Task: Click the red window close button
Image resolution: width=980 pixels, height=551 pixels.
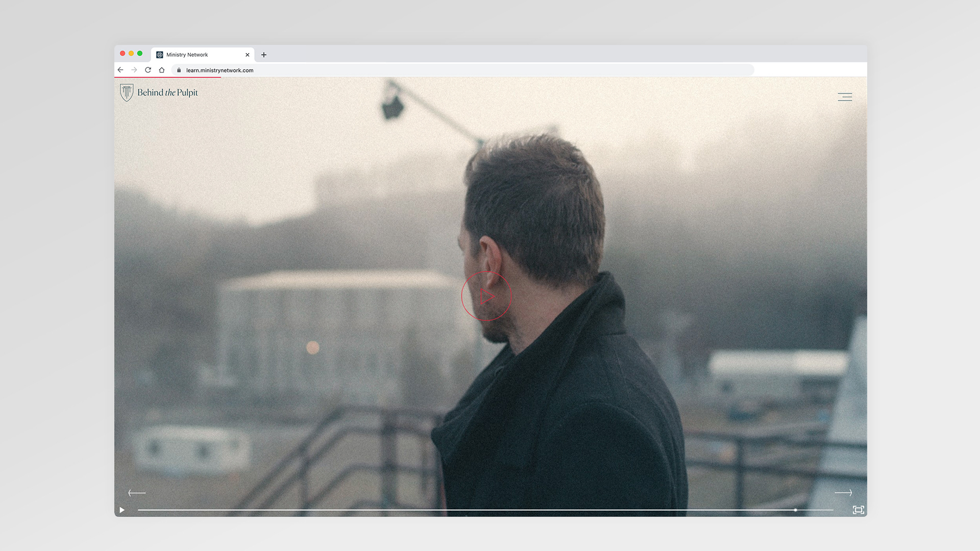Action: (122, 54)
